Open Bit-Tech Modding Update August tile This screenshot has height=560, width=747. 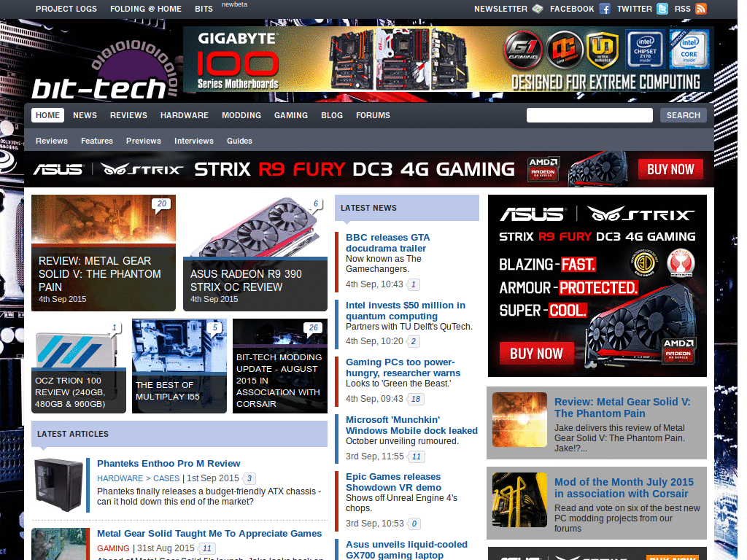tap(280, 366)
